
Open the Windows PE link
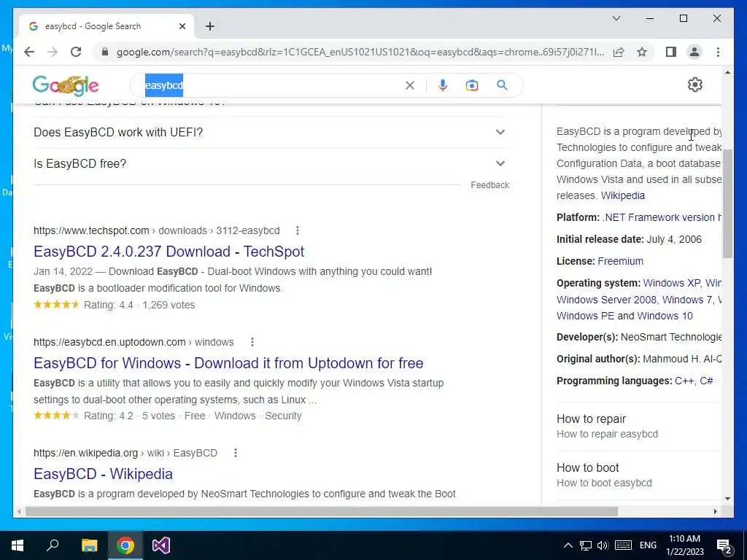(585, 316)
